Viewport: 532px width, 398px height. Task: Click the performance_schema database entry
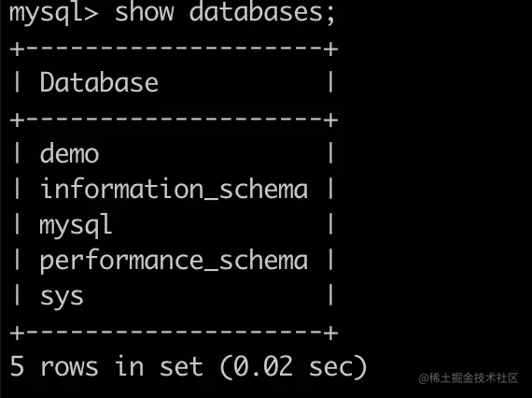coord(174,262)
